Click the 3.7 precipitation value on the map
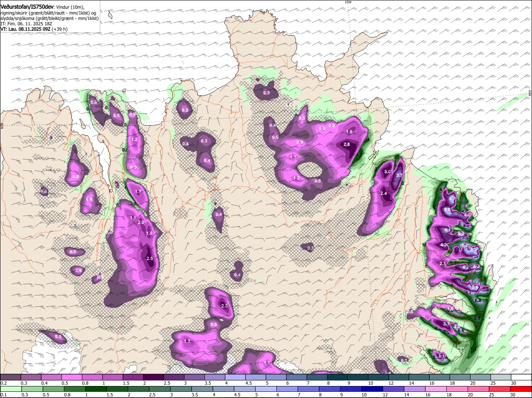The height and width of the screenshot is (398, 532). click(x=399, y=175)
